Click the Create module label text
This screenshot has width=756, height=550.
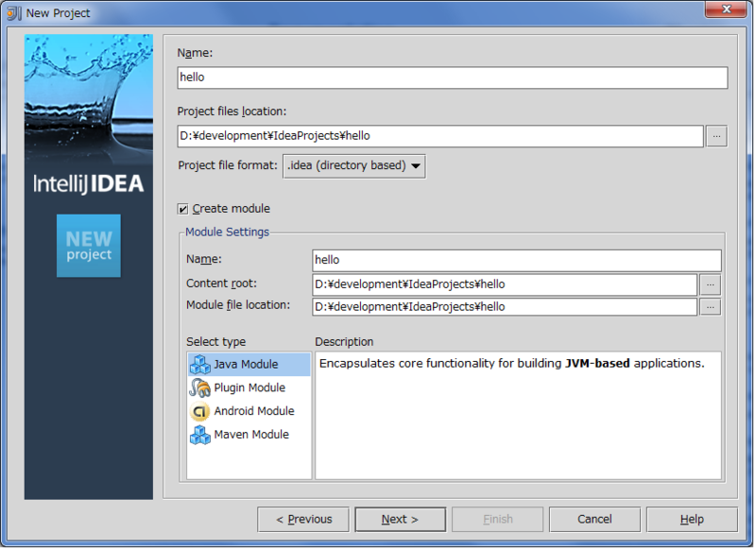(x=232, y=209)
